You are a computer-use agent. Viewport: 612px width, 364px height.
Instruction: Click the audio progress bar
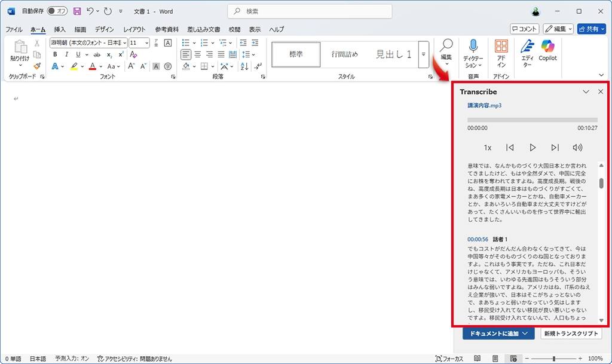tap(532, 120)
